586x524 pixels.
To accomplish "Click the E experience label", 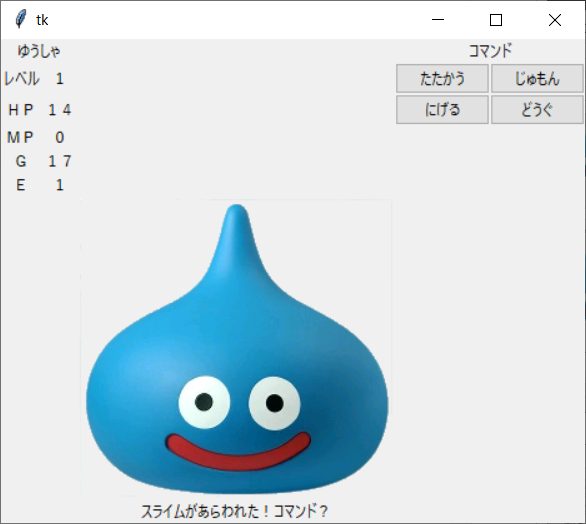I will [21, 185].
